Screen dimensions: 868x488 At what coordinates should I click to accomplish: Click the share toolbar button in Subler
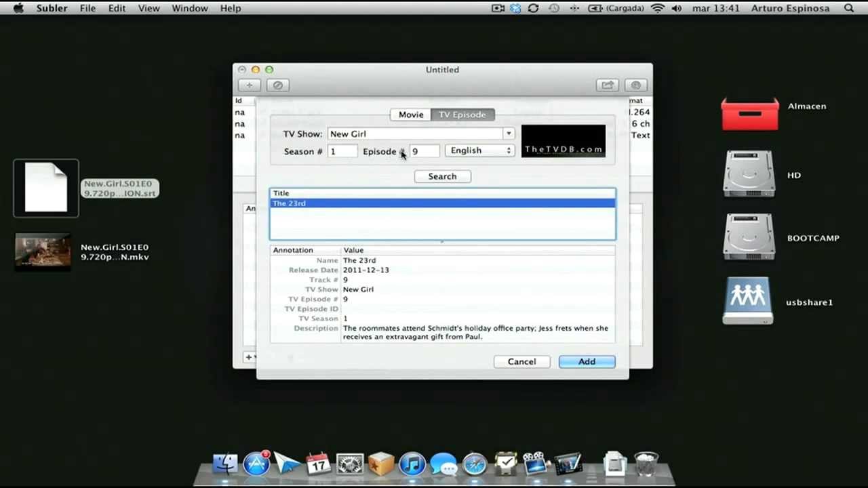coord(608,85)
